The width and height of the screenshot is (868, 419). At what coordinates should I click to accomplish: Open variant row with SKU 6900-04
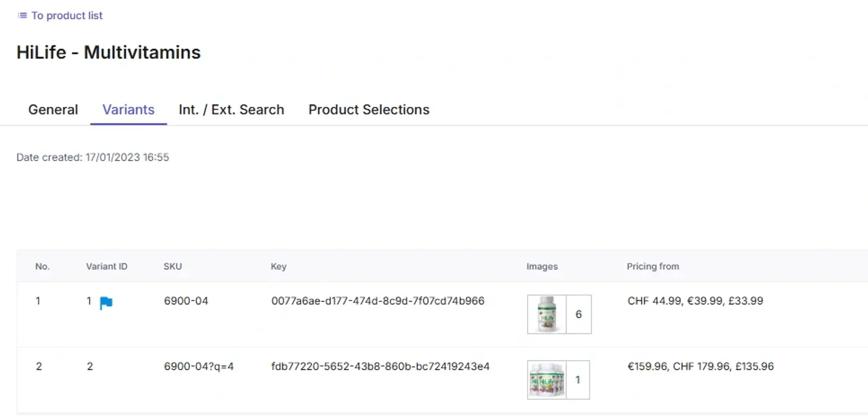[442, 314]
